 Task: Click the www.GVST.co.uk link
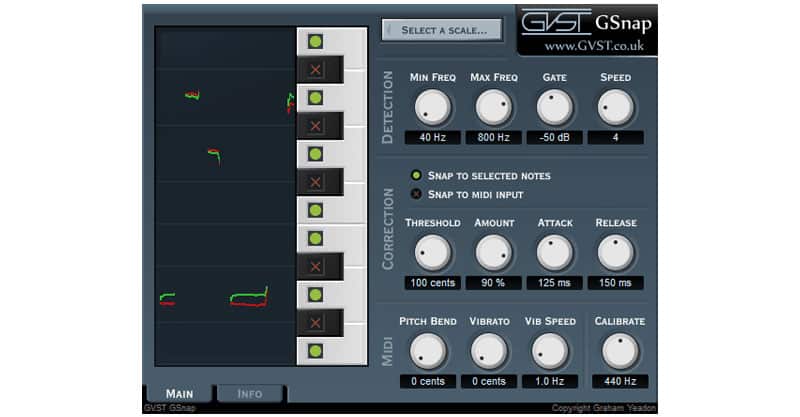pos(594,46)
